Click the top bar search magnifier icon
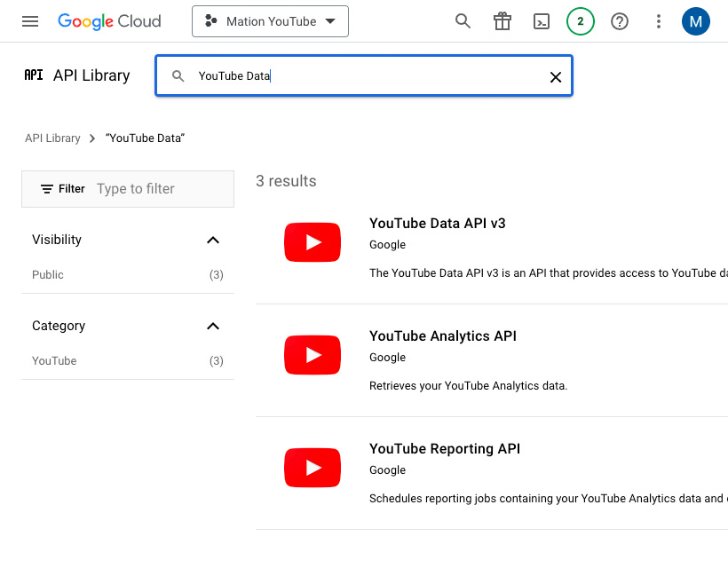 pyautogui.click(x=463, y=21)
